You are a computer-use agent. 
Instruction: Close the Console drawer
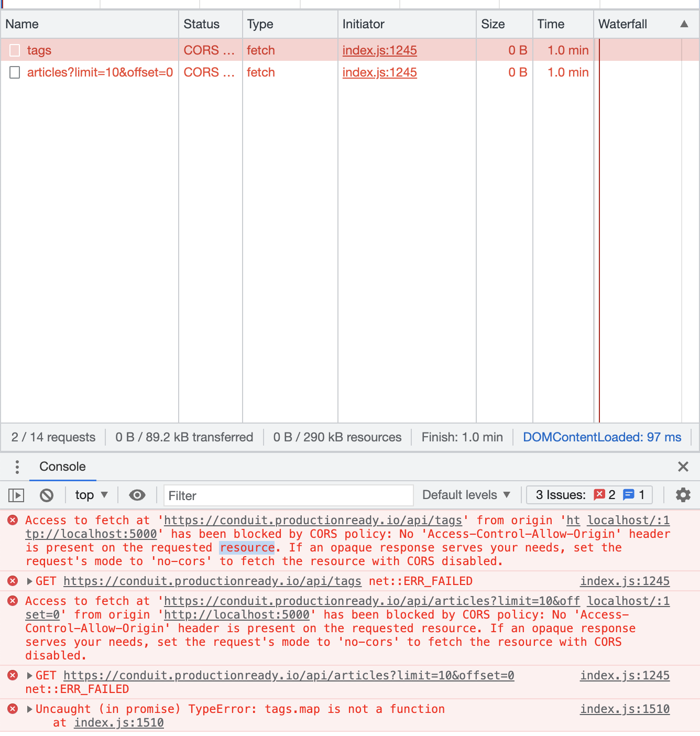click(683, 467)
